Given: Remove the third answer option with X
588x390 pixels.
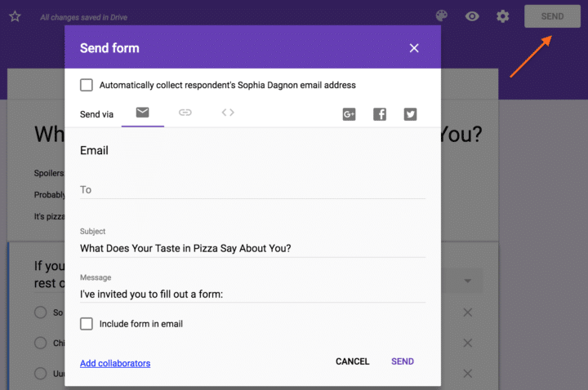Looking at the screenshot, I should 468,374.
